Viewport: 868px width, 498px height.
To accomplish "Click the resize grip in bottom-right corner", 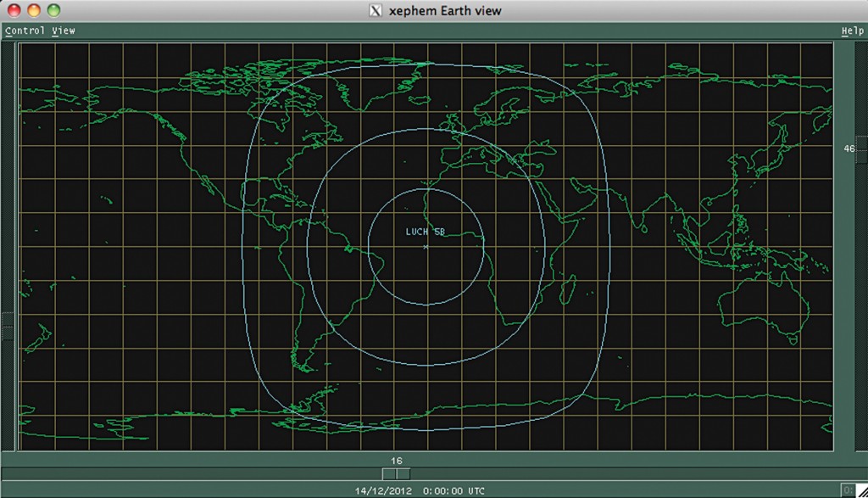I will [x=862, y=490].
